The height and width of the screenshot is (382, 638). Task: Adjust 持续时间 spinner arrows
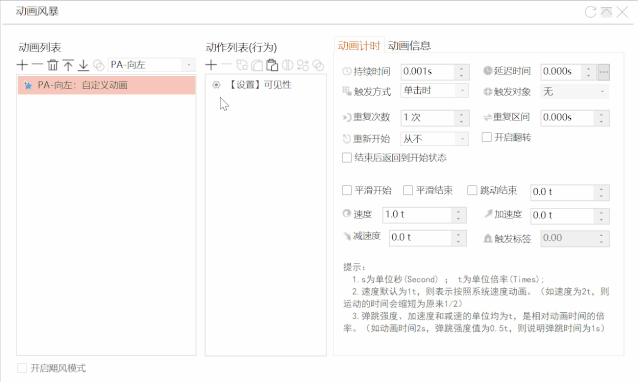coord(461,72)
